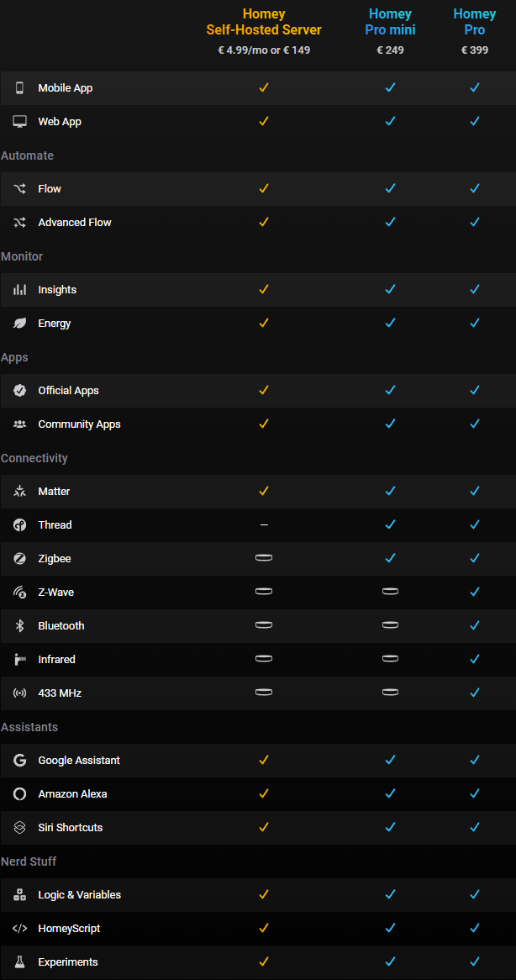Click the Z-Wave blue checkmark for Homey Pro

[x=475, y=592]
